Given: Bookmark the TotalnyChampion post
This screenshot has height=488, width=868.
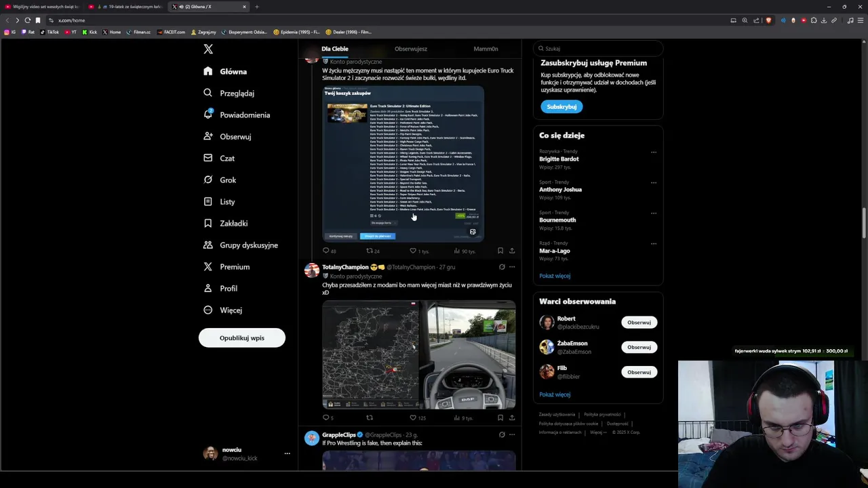Looking at the screenshot, I should pyautogui.click(x=500, y=418).
